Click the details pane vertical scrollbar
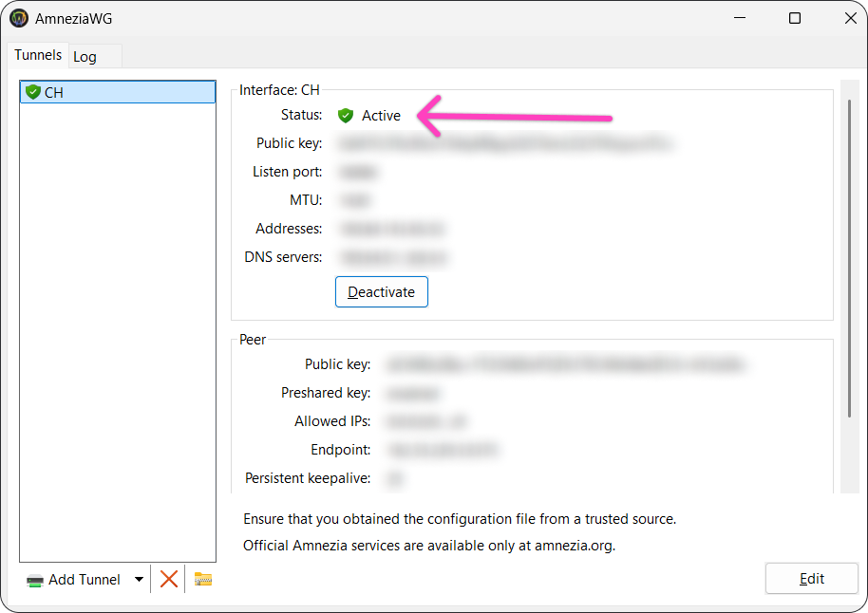Image resolution: width=868 pixels, height=613 pixels. point(849,258)
